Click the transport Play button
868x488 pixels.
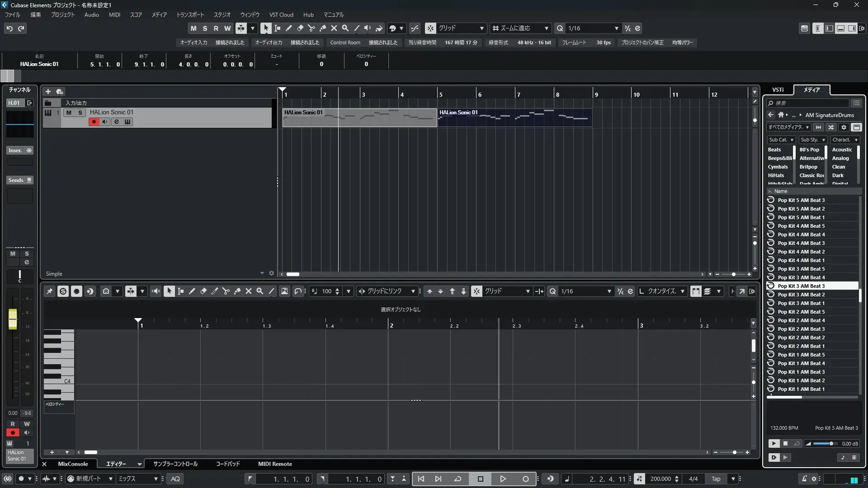coord(503,479)
